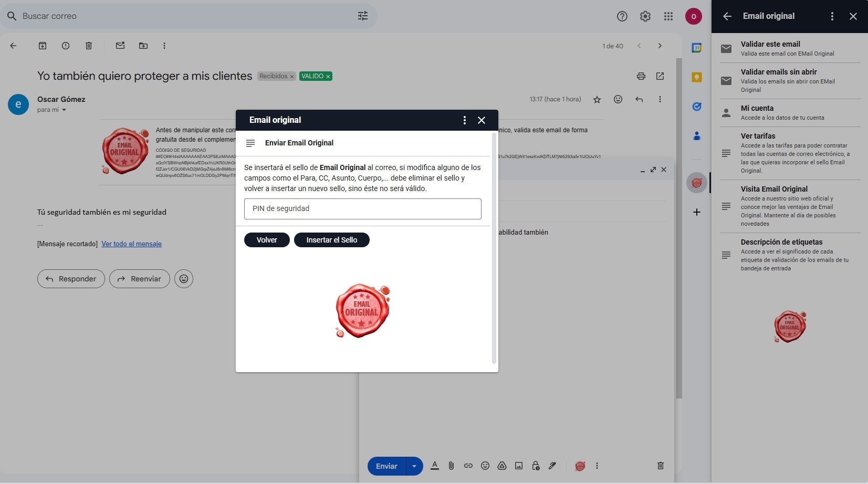Open email in new window
Image resolution: width=868 pixels, height=484 pixels.
660,76
